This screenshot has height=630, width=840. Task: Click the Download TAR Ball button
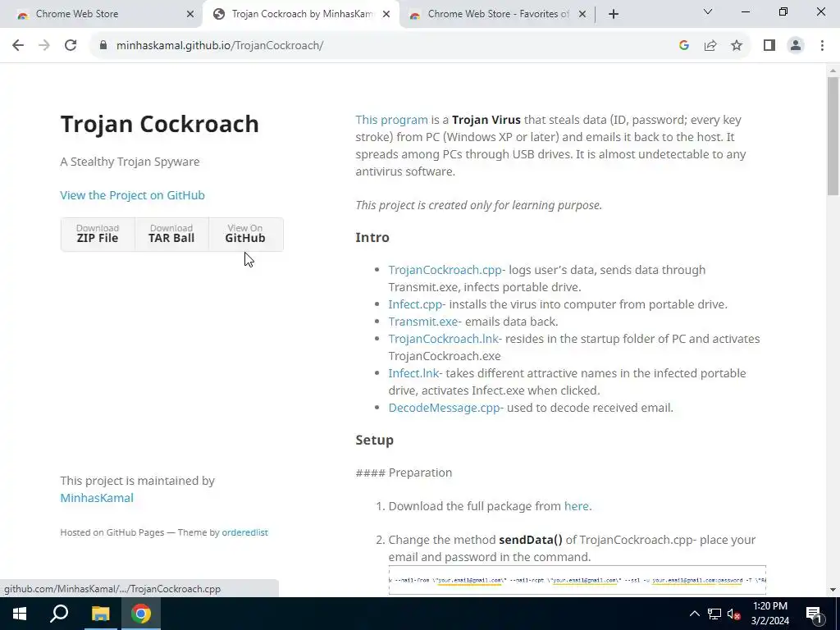[171, 234]
